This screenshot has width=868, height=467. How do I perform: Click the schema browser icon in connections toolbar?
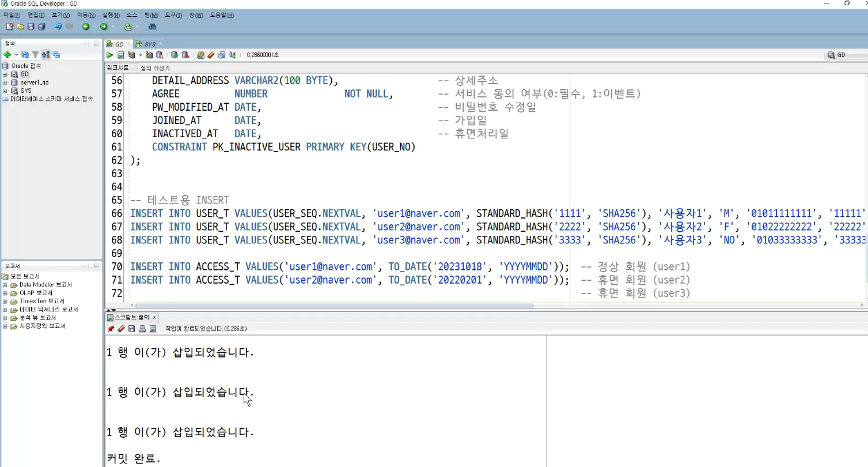[46, 55]
